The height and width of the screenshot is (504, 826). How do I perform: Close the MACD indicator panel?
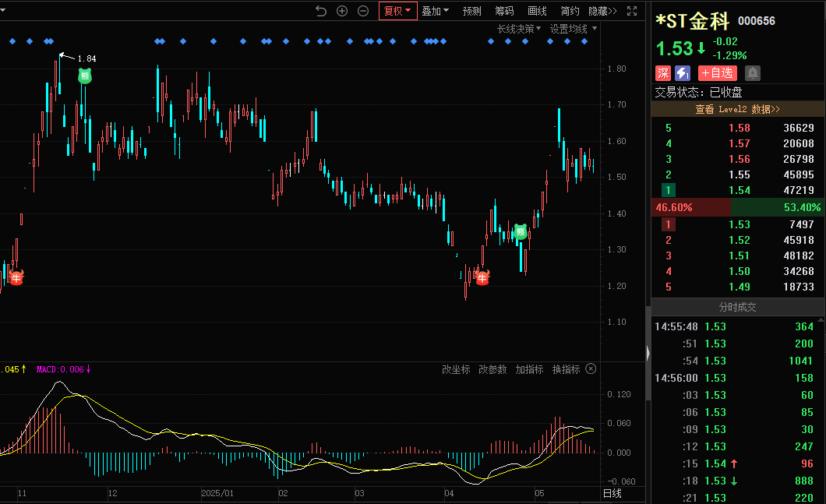591,369
